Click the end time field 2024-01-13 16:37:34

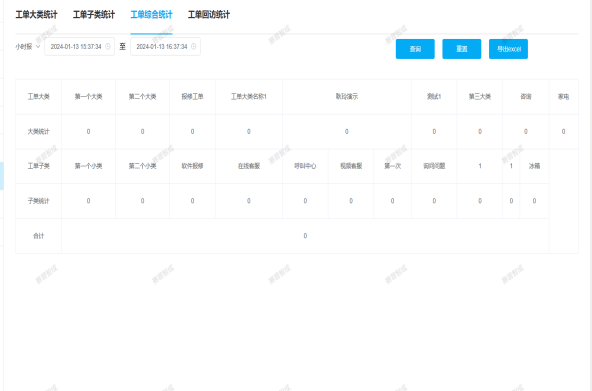point(165,46)
